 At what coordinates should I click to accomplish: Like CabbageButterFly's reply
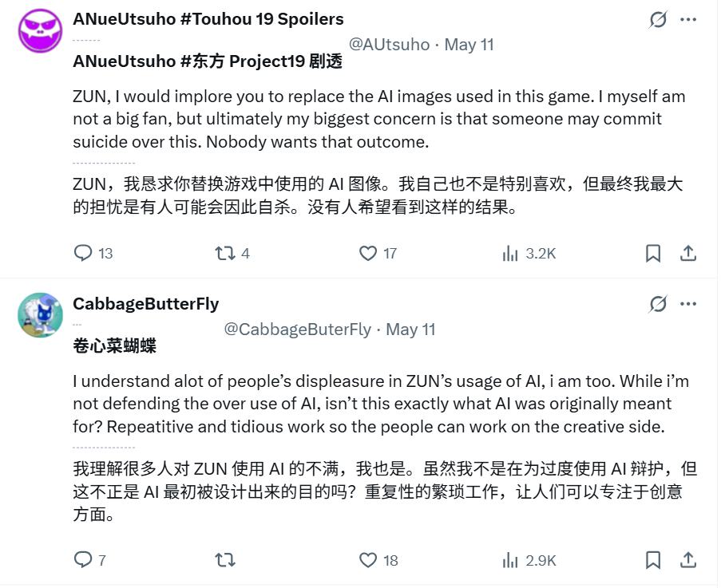coord(366,560)
